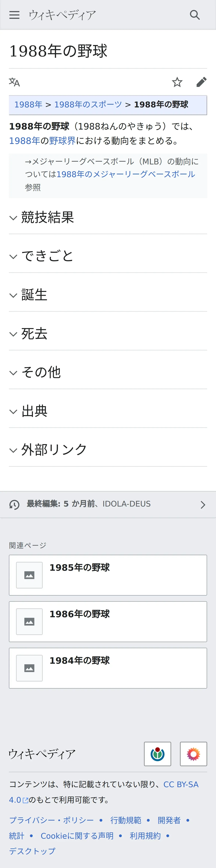Open related page 1985年の野球
The image size is (216, 868).
pyautogui.click(x=108, y=575)
